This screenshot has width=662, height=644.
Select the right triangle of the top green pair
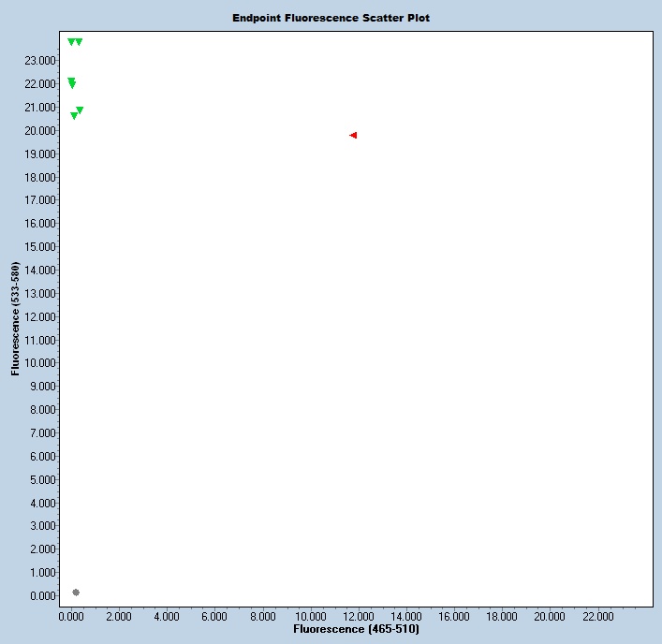click(x=79, y=42)
